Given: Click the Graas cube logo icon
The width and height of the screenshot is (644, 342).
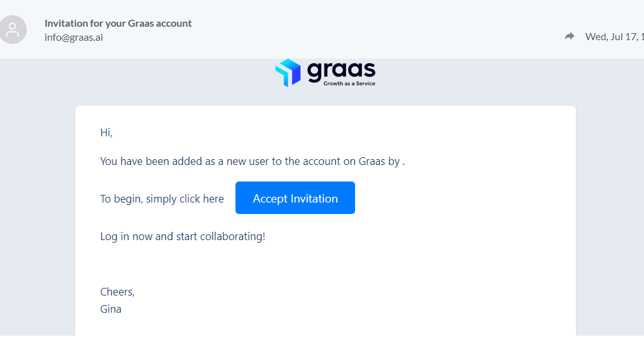Looking at the screenshot, I should [x=288, y=73].
